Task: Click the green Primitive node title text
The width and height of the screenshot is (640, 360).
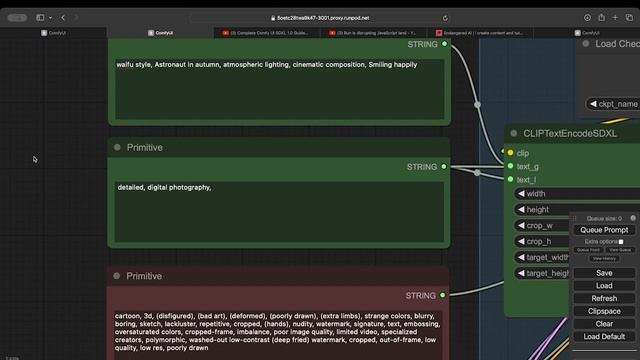Action: tap(144, 147)
